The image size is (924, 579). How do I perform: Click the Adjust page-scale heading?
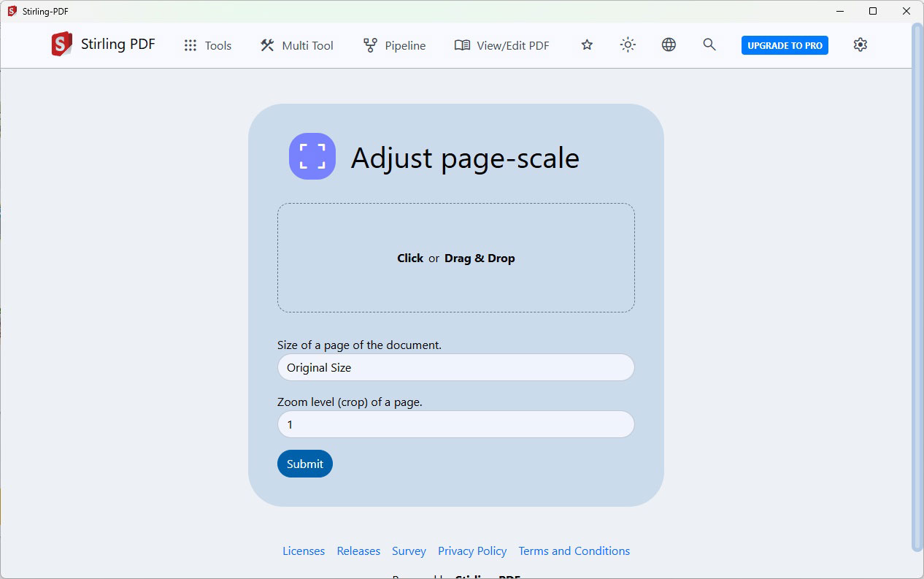tap(465, 158)
